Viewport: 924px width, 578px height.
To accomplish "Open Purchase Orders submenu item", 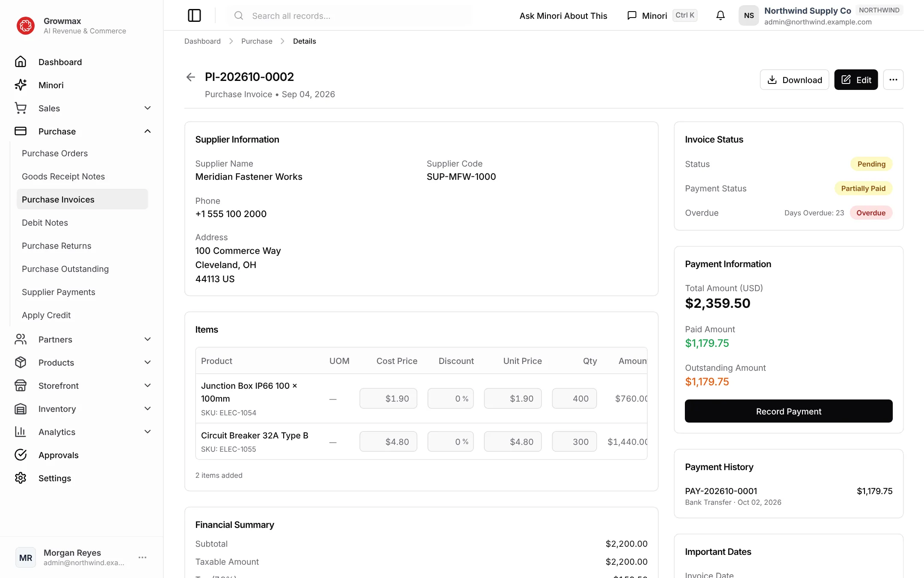I will click(x=82, y=153).
